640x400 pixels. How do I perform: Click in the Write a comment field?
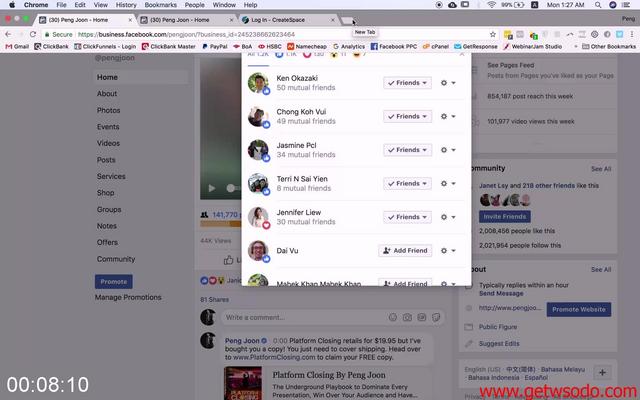coord(304,317)
